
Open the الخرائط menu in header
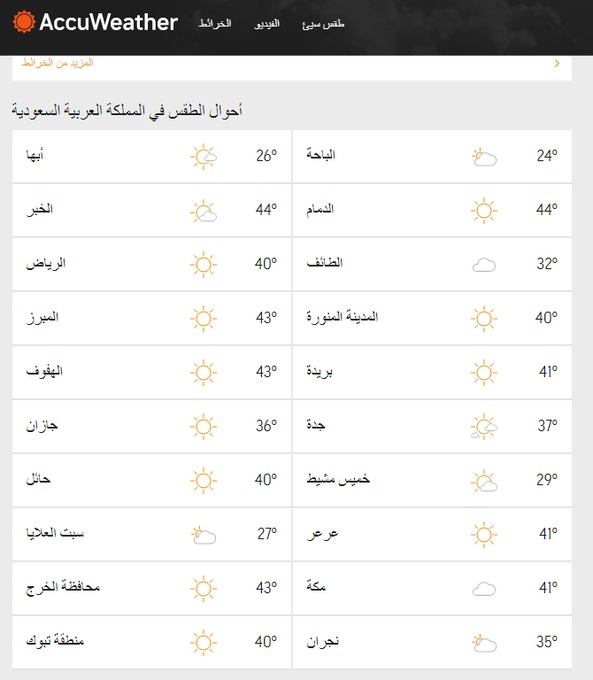(215, 23)
